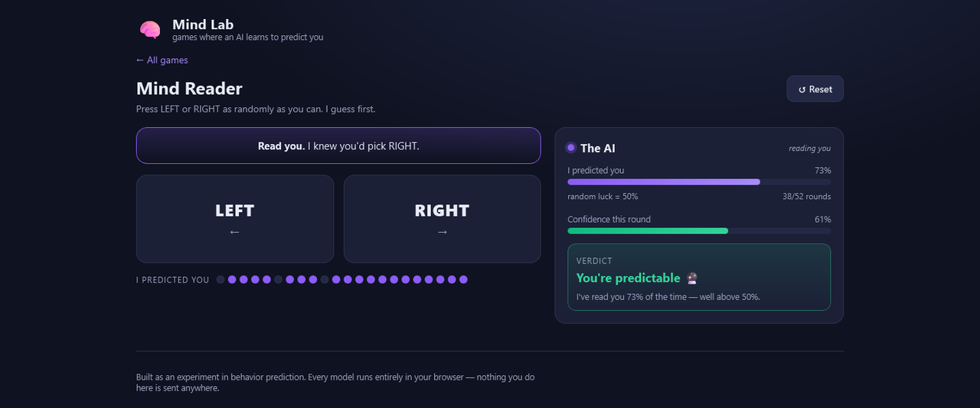This screenshot has width=980, height=408.
Task: Click the reading you status label
Action: [810, 149]
